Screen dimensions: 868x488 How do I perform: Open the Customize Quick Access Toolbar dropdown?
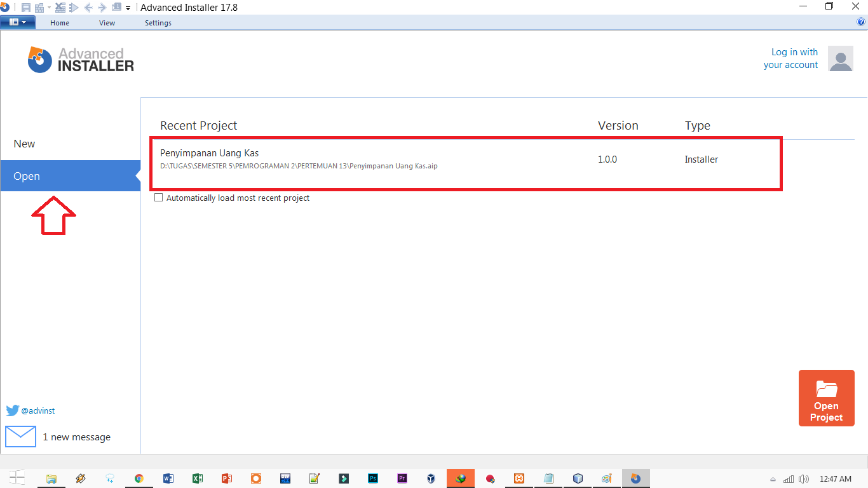point(128,8)
